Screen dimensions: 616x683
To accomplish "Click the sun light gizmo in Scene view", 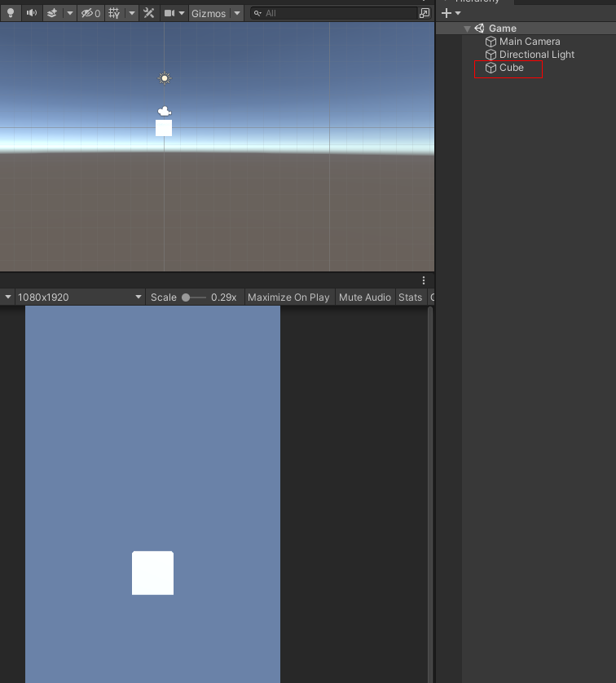I will [x=165, y=78].
